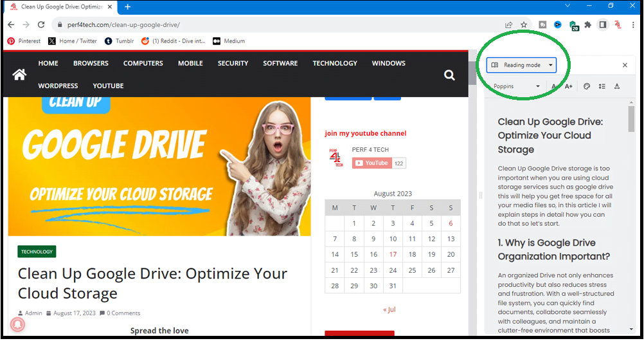Image resolution: width=644 pixels, height=341 pixels.
Task: Decrease reading mode font size
Action: point(553,86)
